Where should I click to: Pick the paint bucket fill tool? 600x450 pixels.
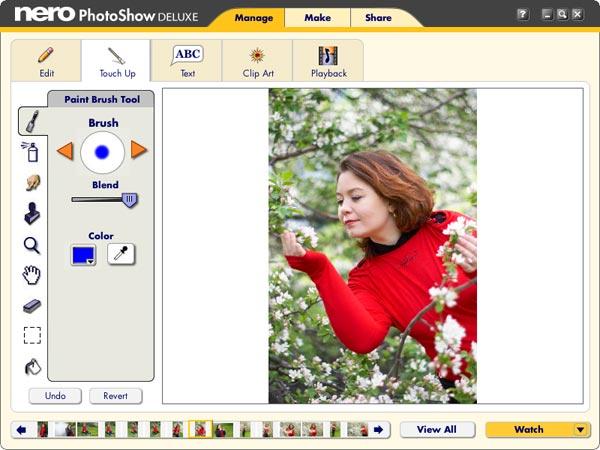33,367
